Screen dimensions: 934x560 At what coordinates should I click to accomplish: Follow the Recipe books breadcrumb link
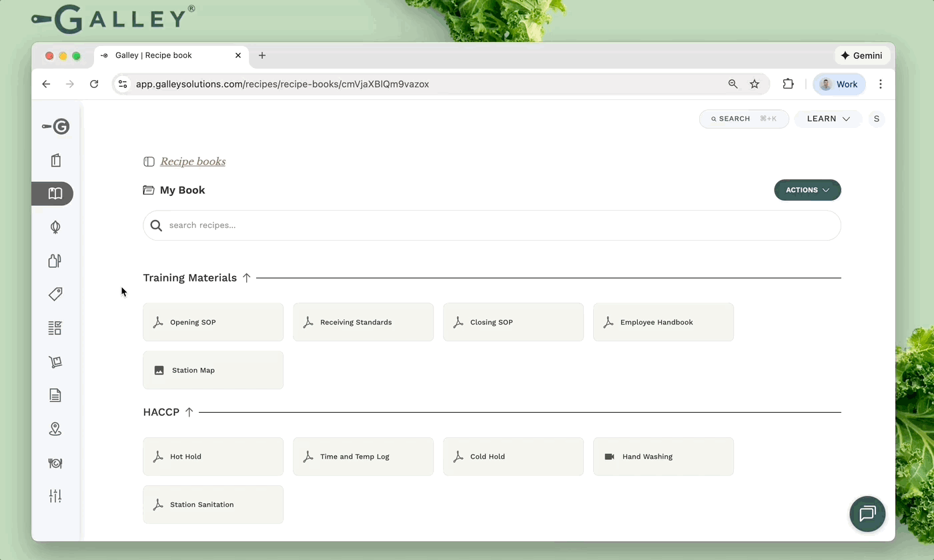193,161
